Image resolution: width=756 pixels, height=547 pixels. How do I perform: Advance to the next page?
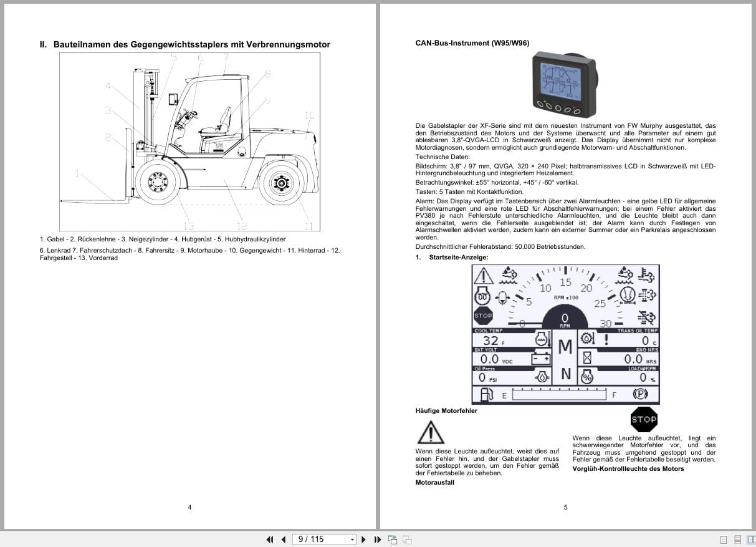click(x=364, y=539)
